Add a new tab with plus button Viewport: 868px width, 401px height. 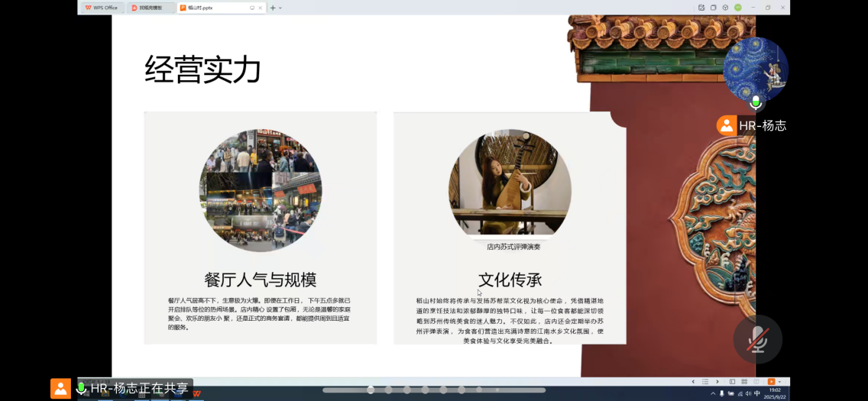coord(273,8)
